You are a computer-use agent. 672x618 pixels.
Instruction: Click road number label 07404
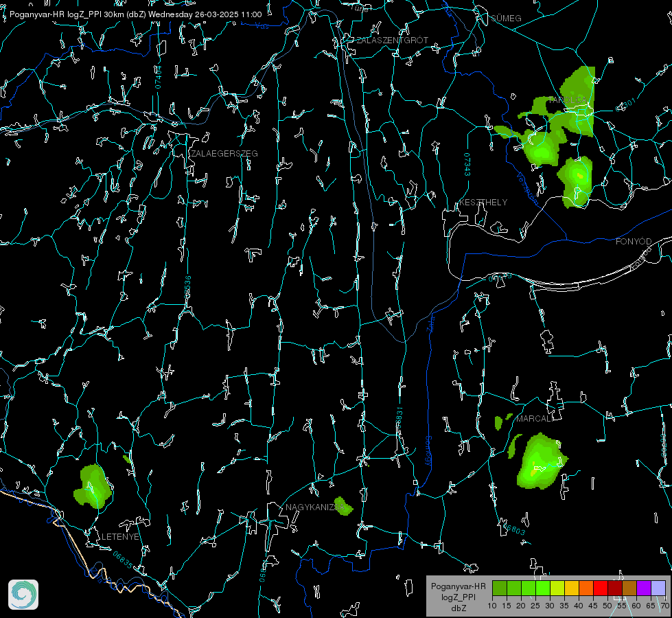click(x=158, y=77)
